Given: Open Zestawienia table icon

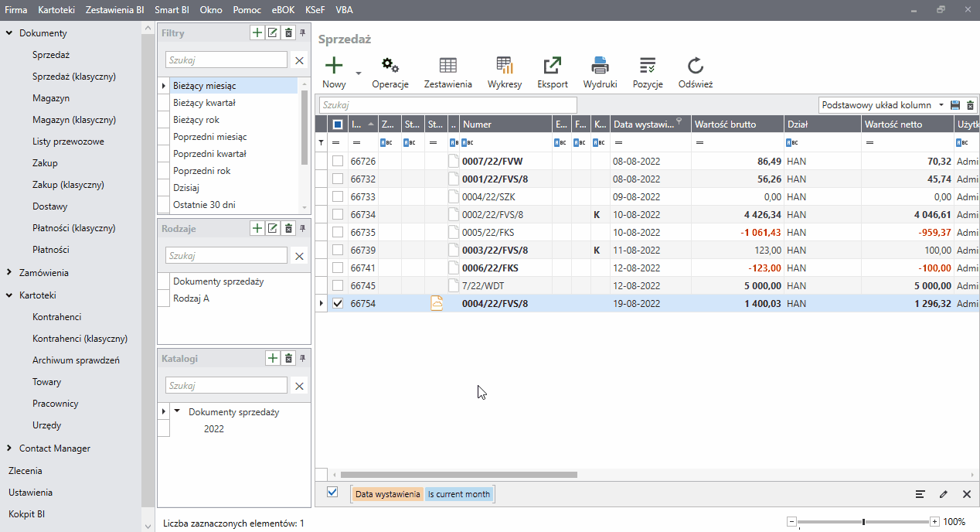Looking at the screenshot, I should pyautogui.click(x=447, y=66).
